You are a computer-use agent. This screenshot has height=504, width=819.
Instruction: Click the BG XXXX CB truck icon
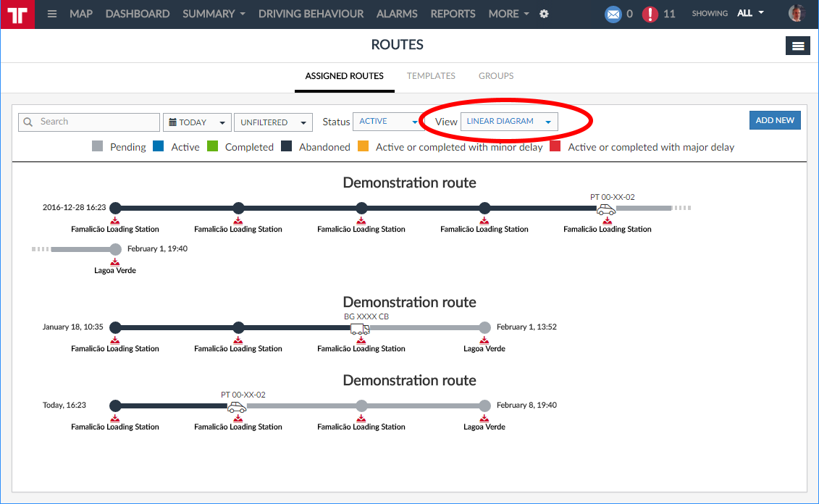360,329
